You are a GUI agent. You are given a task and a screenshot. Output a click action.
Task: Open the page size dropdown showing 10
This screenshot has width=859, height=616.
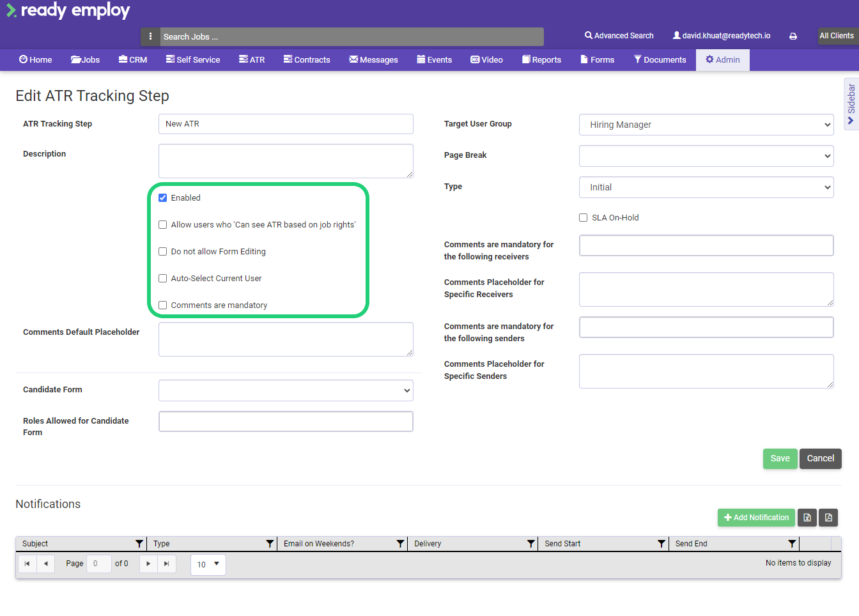(x=208, y=564)
